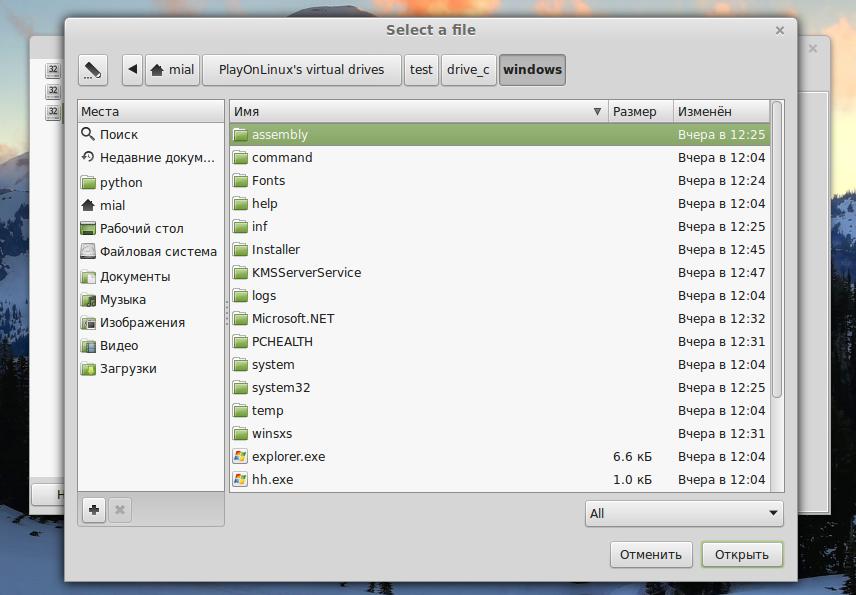The image size is (856, 595).
Task: Select the KMSServerService folder icon
Action: (x=240, y=272)
